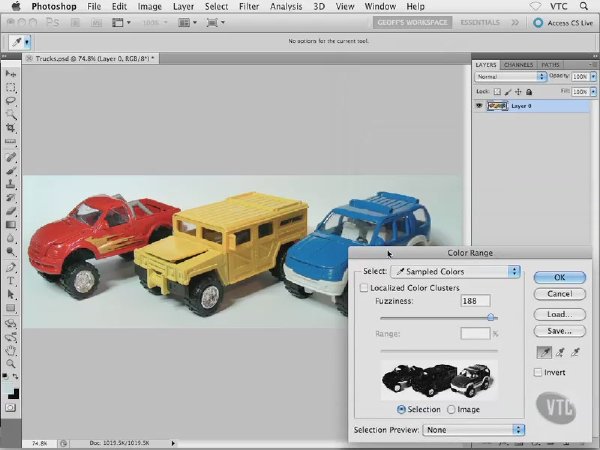
Task: Open the Select: Sampled Colors dropdown
Action: tap(455, 272)
